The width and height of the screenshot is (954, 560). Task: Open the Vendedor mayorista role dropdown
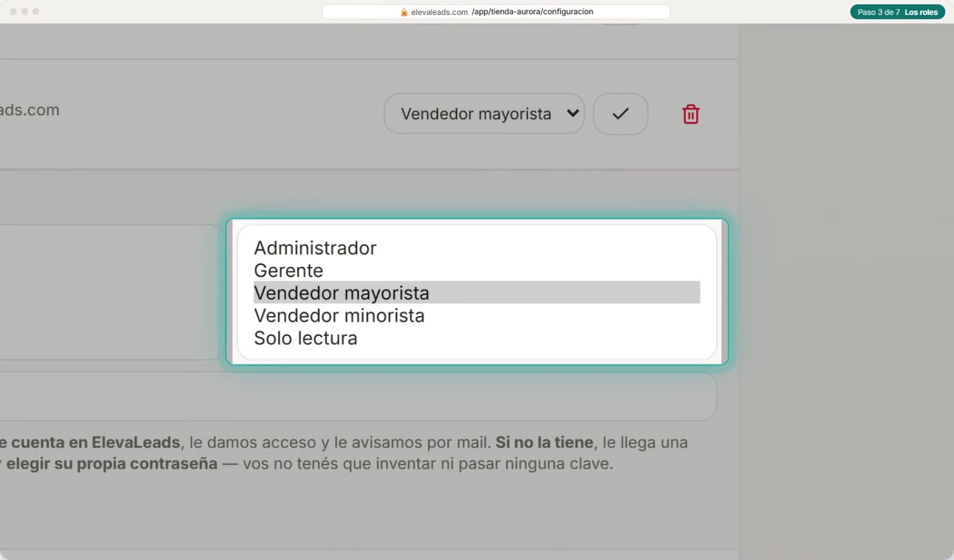click(484, 114)
